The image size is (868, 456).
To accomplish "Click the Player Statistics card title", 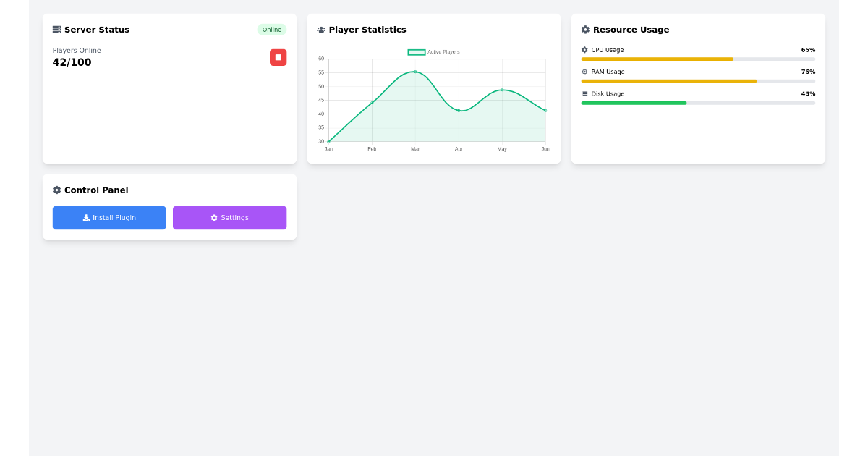I will point(369,29).
